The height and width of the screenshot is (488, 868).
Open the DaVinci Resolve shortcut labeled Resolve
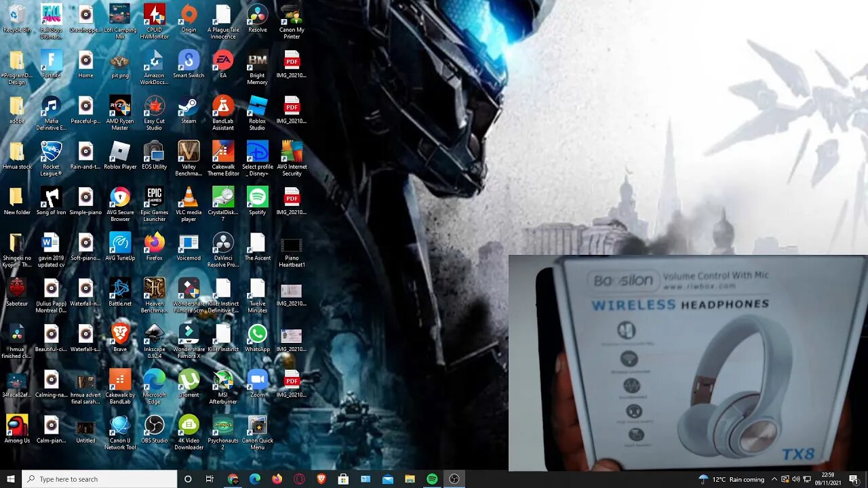pyautogui.click(x=257, y=19)
